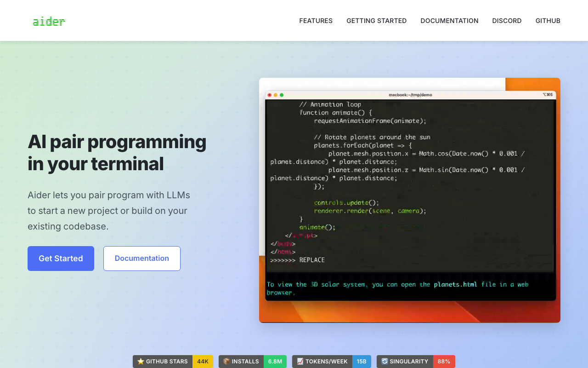Click the Singularity 88% badge
Viewport: 588px width, 368px height.
pos(416,362)
